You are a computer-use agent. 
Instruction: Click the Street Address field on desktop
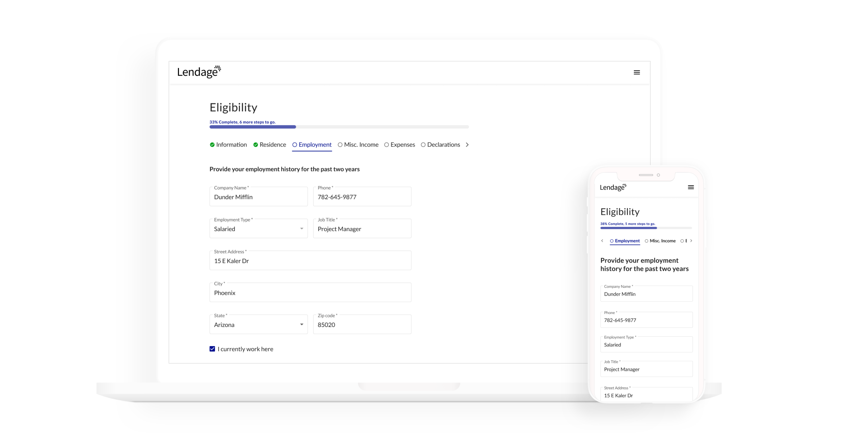pyautogui.click(x=310, y=260)
